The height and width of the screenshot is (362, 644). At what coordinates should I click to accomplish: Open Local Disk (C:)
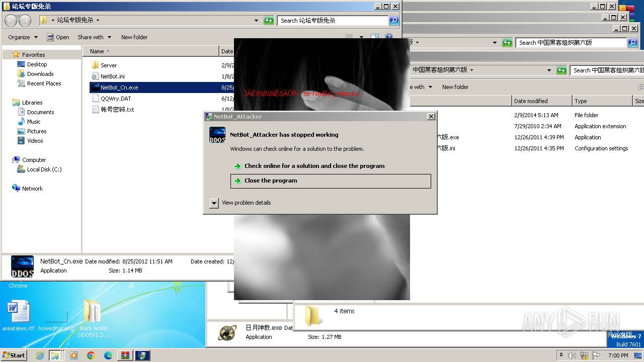coord(44,169)
